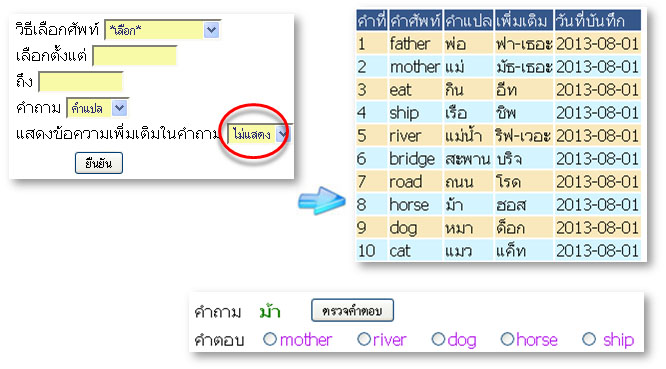Open the คำถาม dropdown set to คำแปล
Image resolution: width=666 pixels, height=369 pixels.
[x=97, y=108]
